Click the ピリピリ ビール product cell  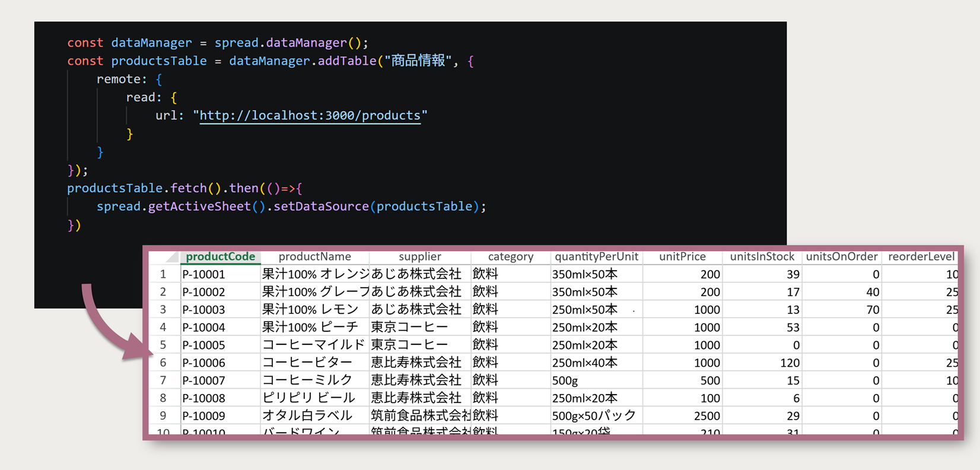pos(315,398)
